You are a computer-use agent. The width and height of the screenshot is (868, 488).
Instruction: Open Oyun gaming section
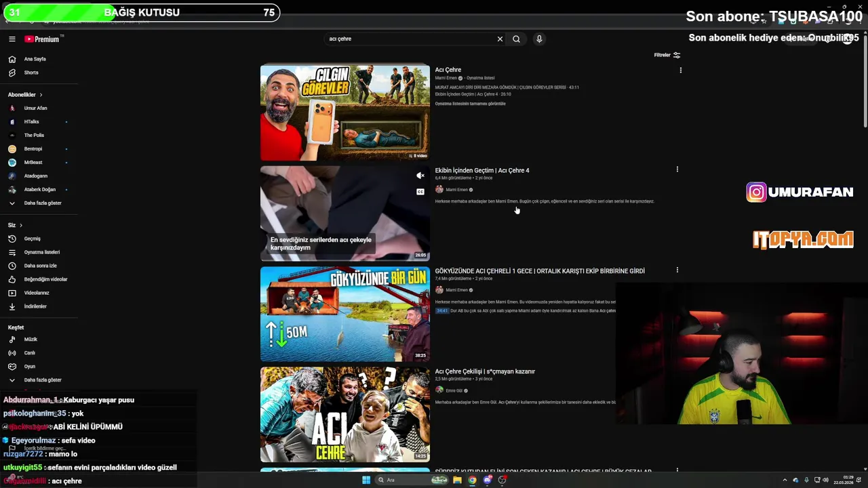click(30, 366)
